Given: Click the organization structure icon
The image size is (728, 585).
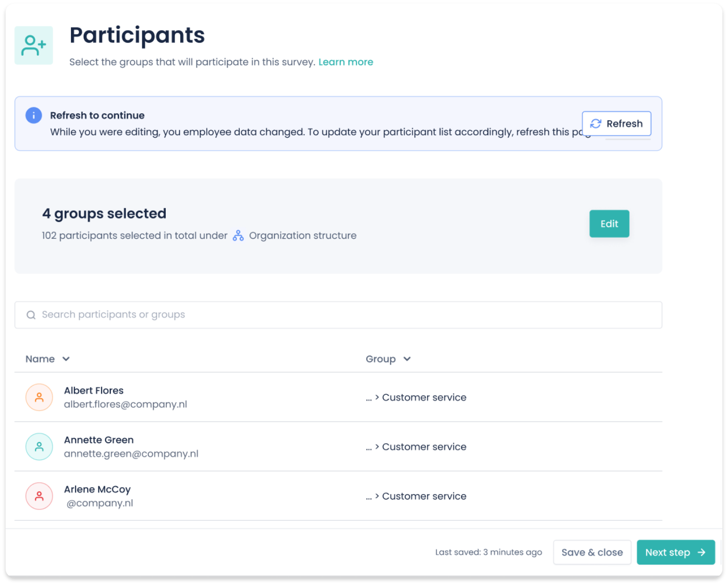Looking at the screenshot, I should [238, 236].
